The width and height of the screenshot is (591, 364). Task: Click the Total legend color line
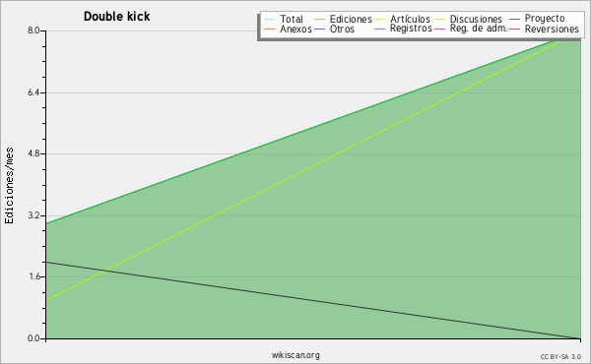tap(269, 20)
